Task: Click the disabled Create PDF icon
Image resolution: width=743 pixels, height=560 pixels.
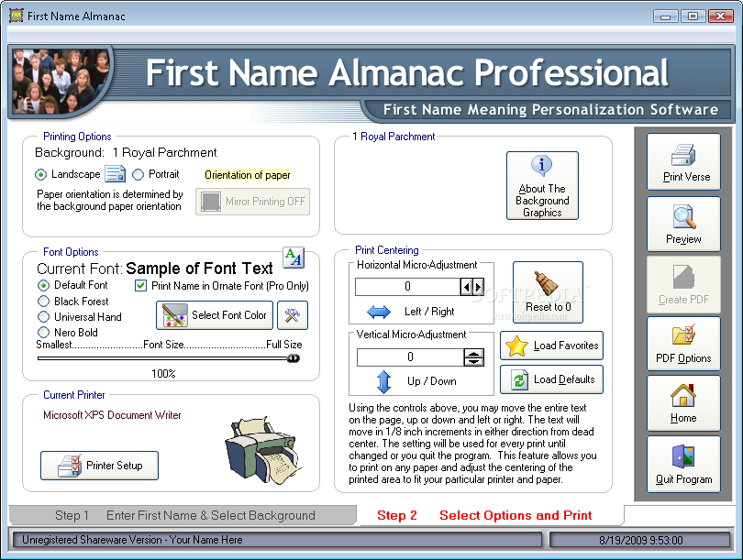Action: tap(683, 277)
